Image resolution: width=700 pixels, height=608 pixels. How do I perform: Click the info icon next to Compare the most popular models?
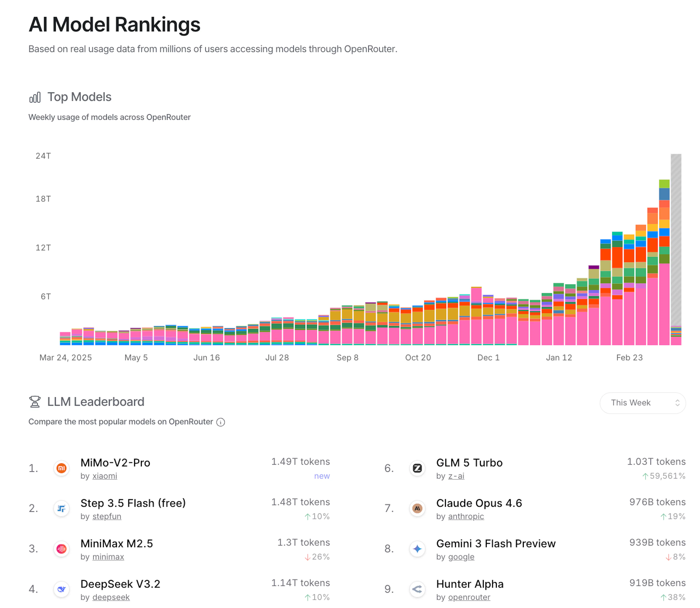click(x=221, y=422)
